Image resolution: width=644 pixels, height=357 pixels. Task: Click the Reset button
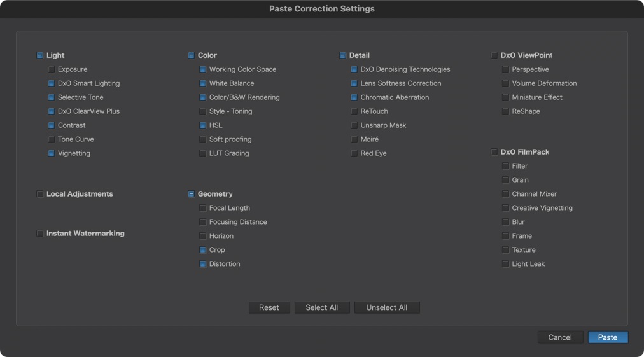tap(269, 308)
